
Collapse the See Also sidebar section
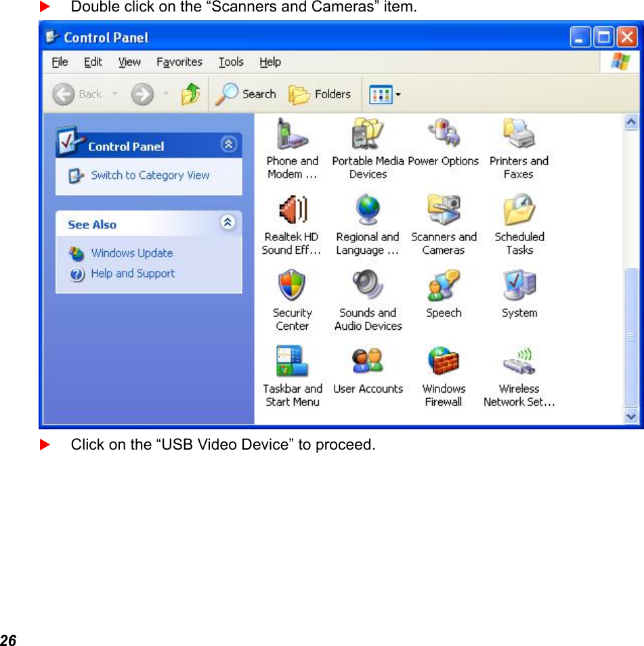[229, 222]
